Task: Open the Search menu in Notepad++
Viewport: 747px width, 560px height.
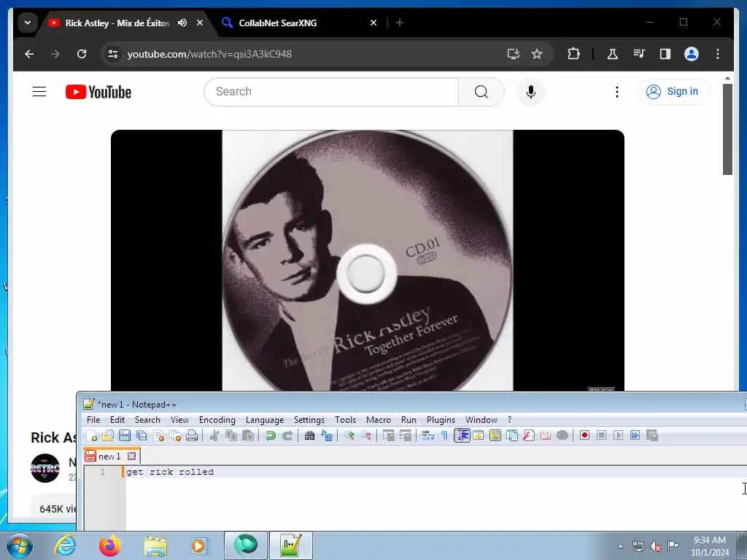Action: 147,419
